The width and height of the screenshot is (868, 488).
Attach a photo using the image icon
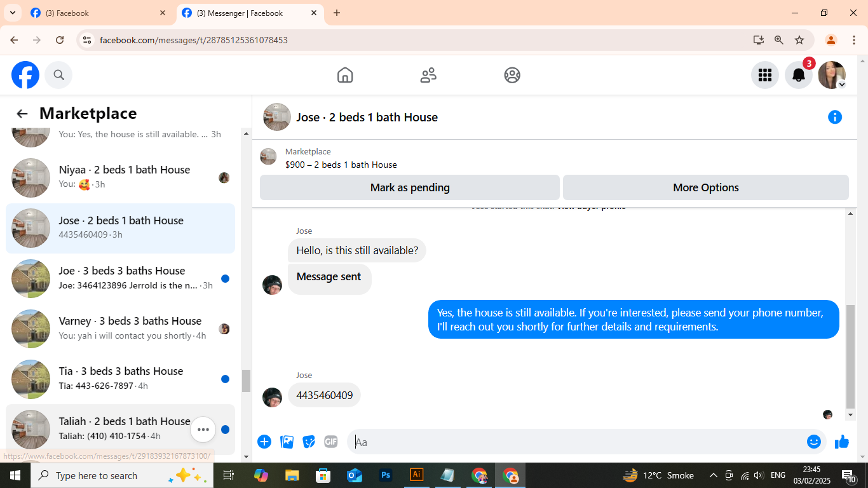[287, 442]
